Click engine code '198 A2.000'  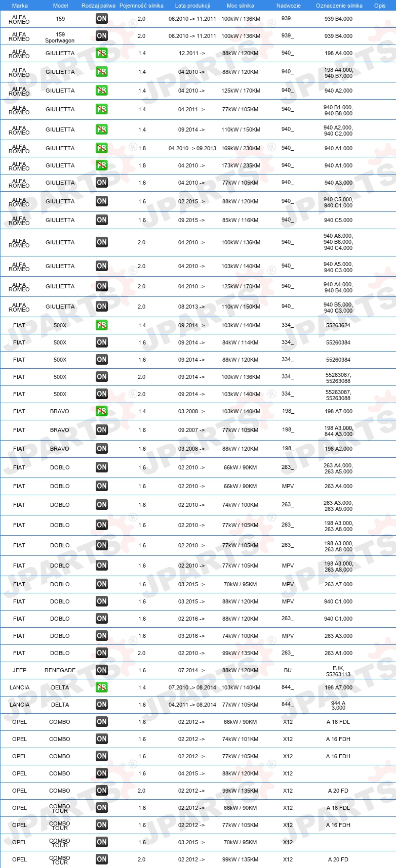point(338,449)
